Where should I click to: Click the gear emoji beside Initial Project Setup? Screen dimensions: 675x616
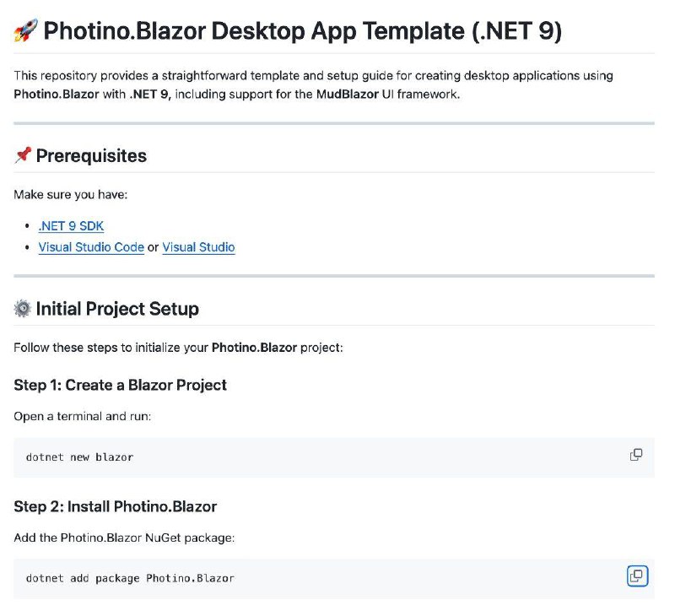click(x=23, y=309)
